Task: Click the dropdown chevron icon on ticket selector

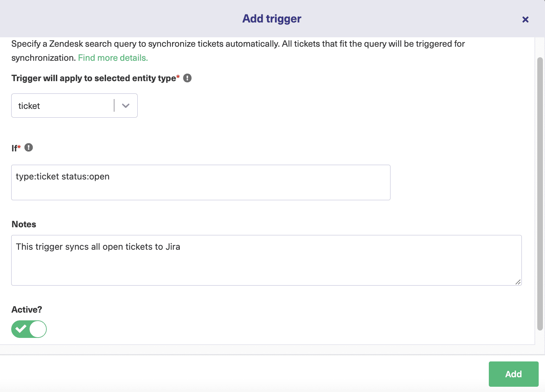Action: pyautogui.click(x=125, y=105)
